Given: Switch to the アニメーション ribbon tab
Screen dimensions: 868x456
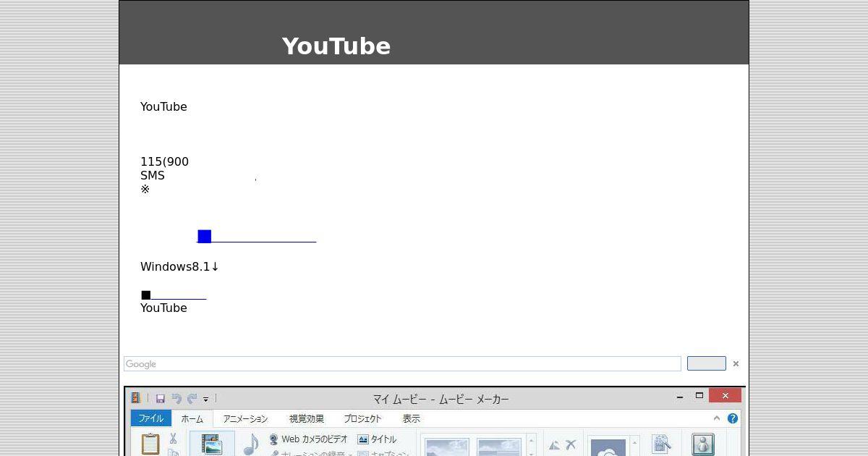Looking at the screenshot, I should click(x=245, y=418).
